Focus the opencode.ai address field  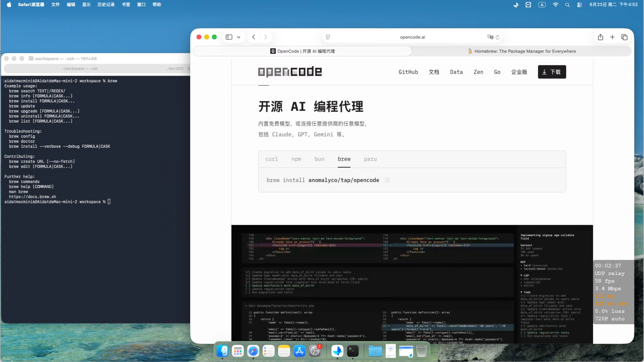pyautogui.click(x=412, y=37)
